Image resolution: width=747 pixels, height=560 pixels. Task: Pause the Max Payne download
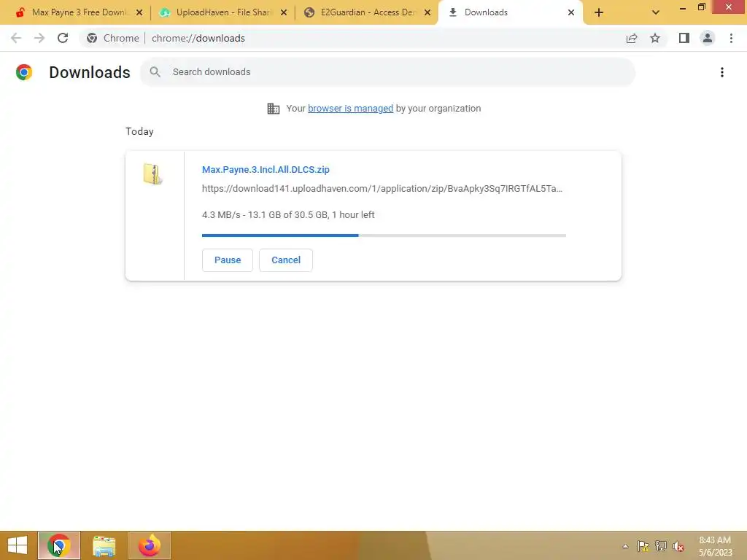point(228,260)
